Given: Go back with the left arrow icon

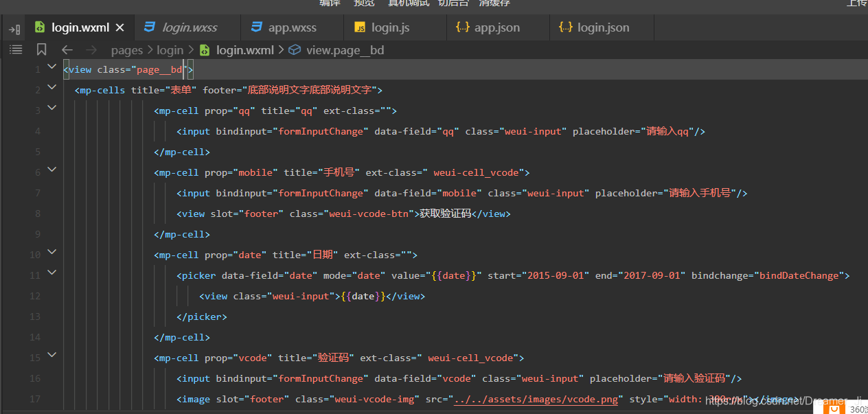Looking at the screenshot, I should 67,49.
